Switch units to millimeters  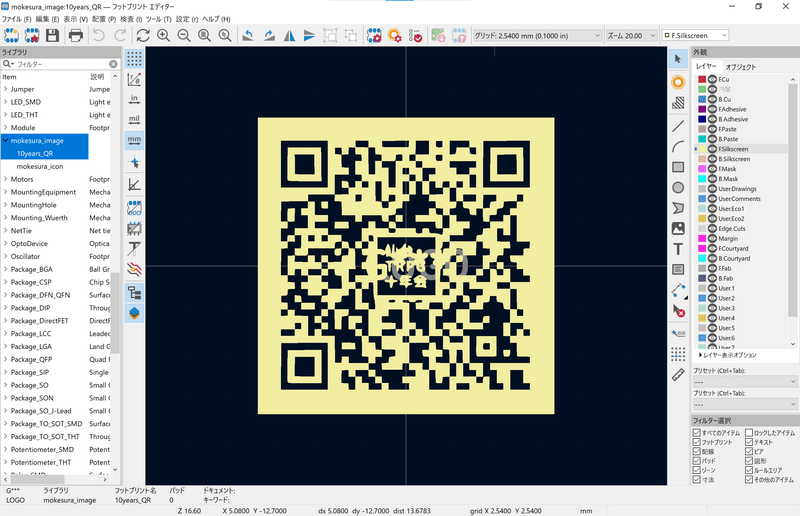pos(134,140)
